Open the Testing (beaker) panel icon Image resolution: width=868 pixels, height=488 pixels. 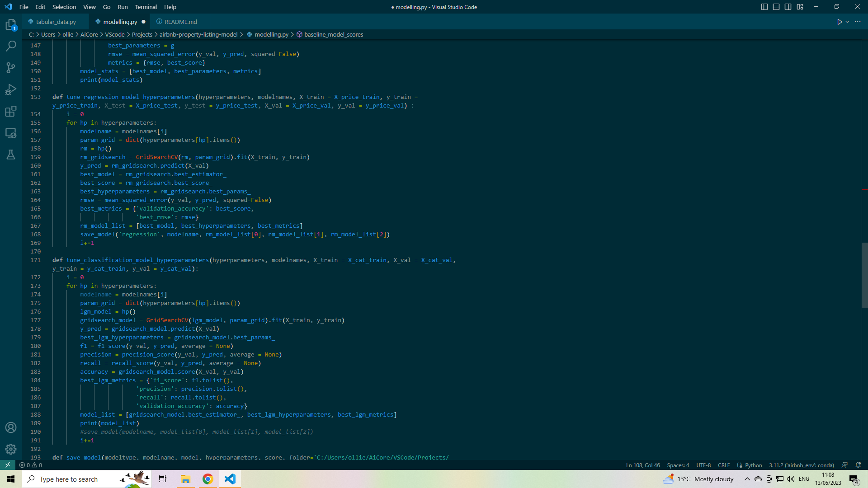point(11,155)
